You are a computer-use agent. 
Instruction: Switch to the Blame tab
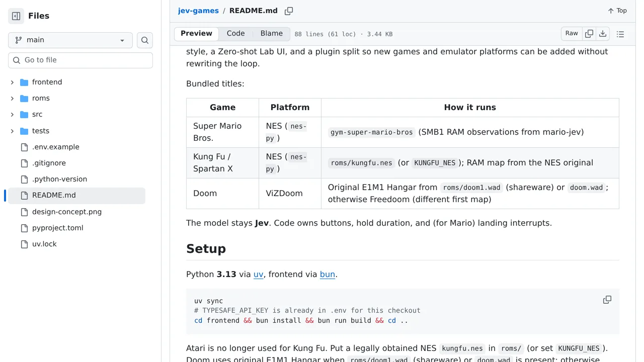pyautogui.click(x=272, y=34)
